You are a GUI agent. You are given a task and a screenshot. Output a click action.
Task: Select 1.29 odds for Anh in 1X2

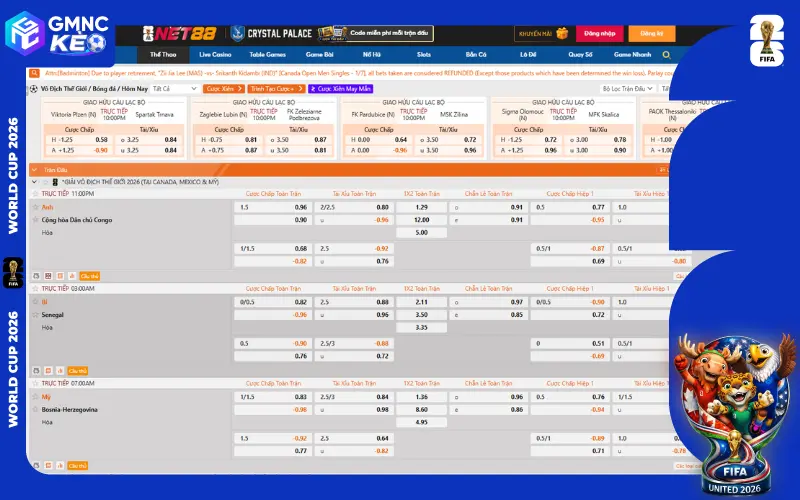(x=421, y=207)
